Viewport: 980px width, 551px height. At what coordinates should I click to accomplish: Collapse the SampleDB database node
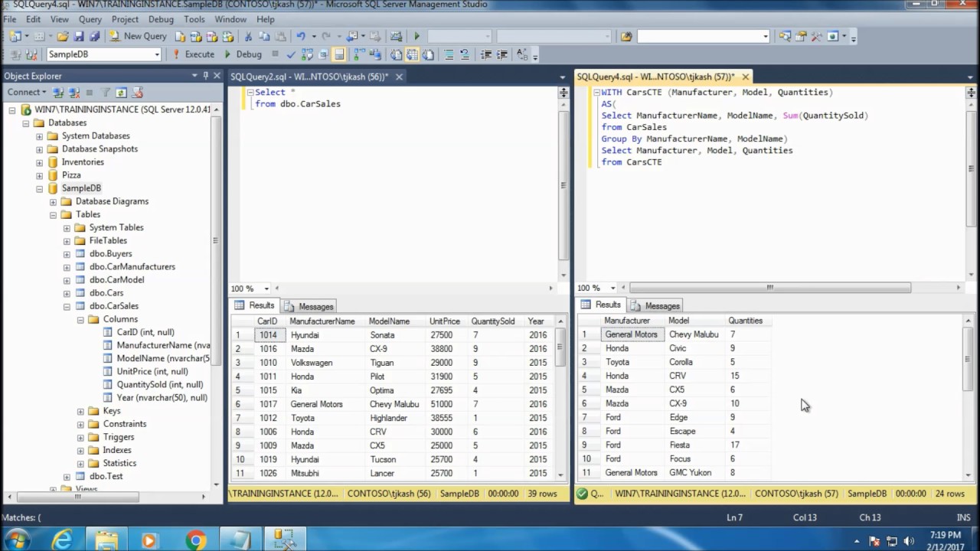39,188
